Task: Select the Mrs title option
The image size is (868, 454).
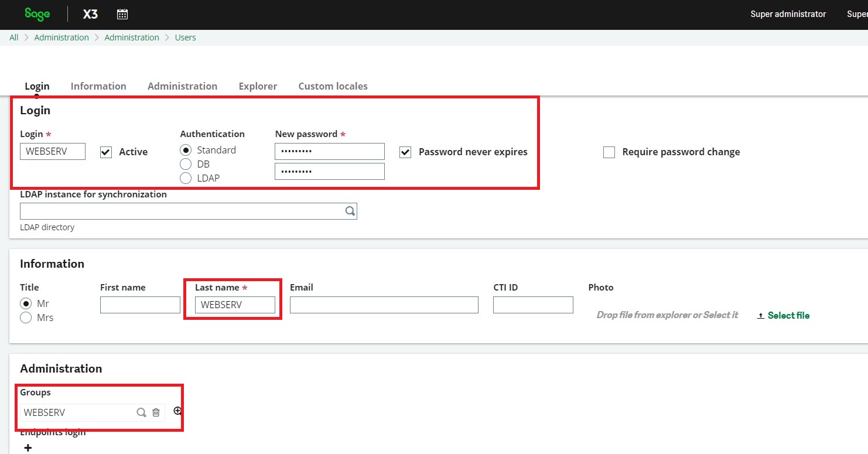Action: point(26,317)
